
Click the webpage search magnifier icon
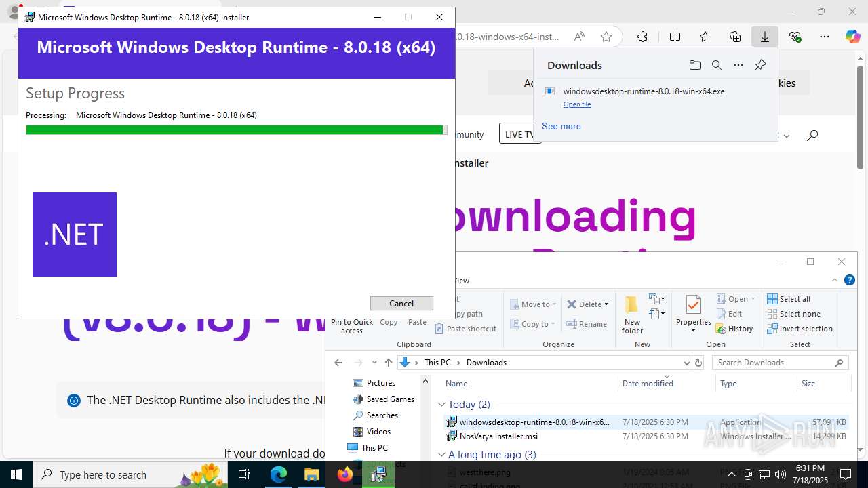[812, 135]
